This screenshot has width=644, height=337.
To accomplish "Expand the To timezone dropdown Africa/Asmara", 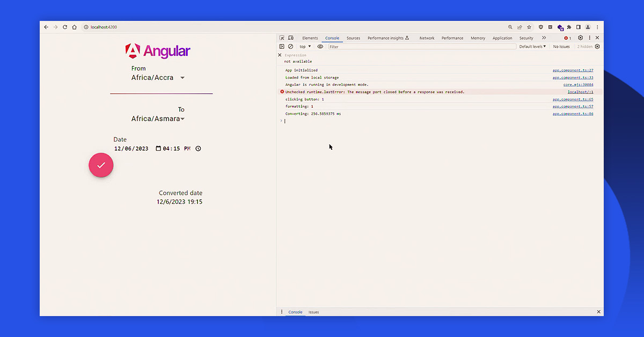I will pyautogui.click(x=182, y=119).
